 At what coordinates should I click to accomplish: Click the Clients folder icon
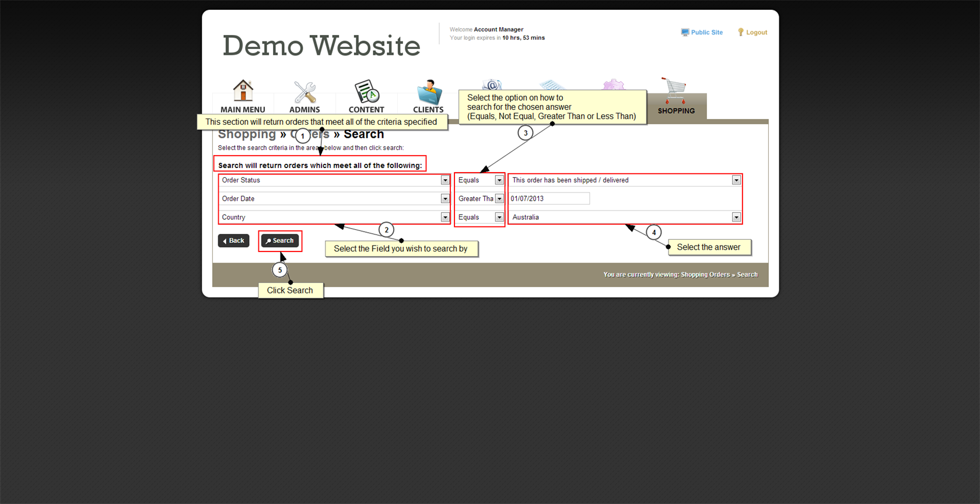pyautogui.click(x=429, y=92)
